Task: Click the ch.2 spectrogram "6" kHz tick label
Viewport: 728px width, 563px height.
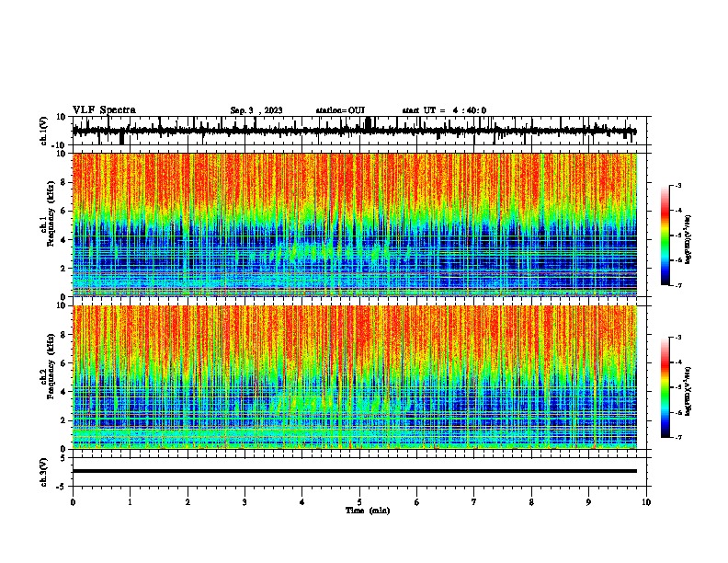Action: [64, 363]
